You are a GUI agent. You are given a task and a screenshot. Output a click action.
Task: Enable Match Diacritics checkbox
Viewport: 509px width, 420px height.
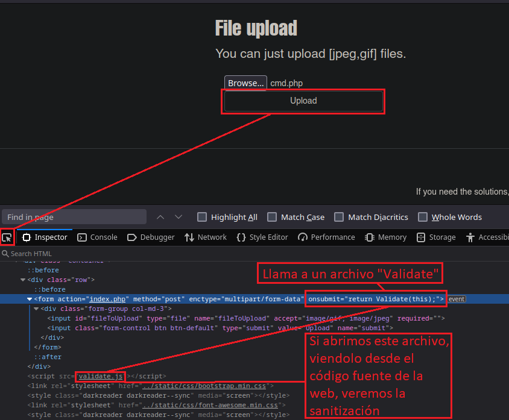(339, 217)
